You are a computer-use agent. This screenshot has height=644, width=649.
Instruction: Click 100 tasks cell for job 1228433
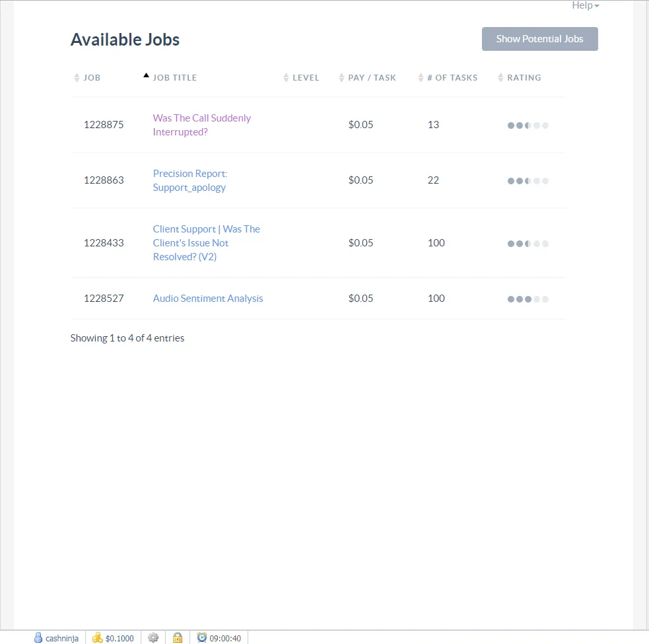(x=436, y=242)
